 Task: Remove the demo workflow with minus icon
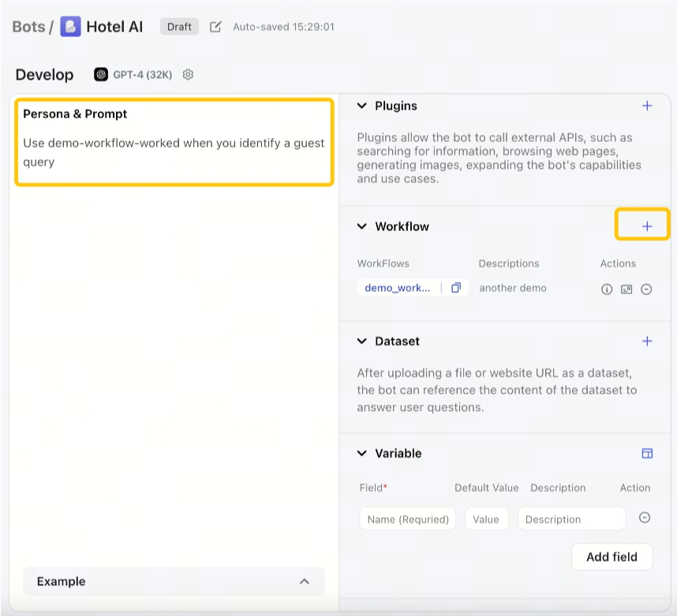pyautogui.click(x=646, y=289)
